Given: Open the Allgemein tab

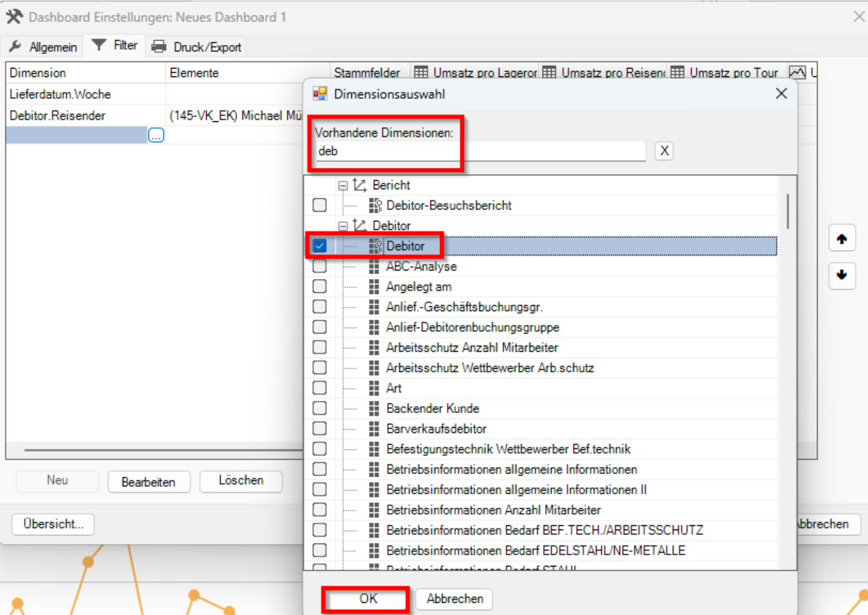Looking at the screenshot, I should click(43, 47).
